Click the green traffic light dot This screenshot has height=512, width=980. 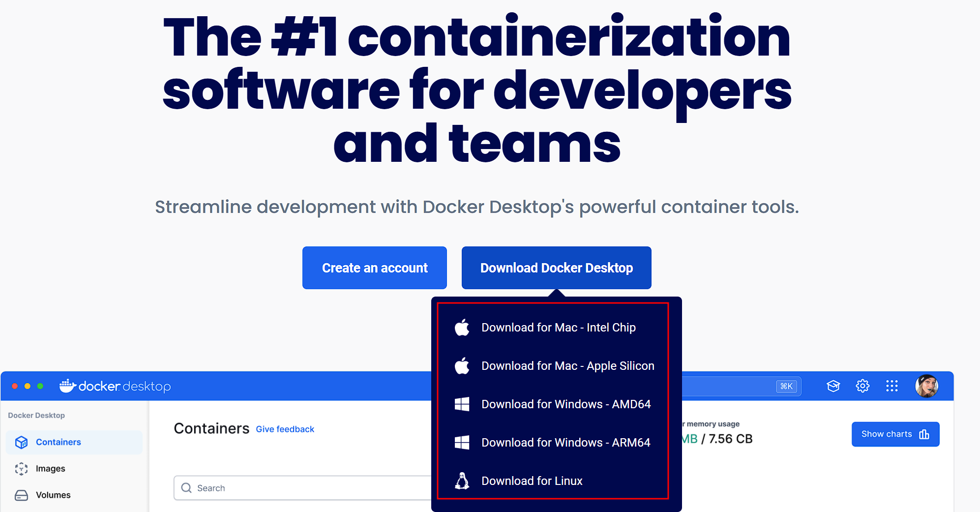39,387
